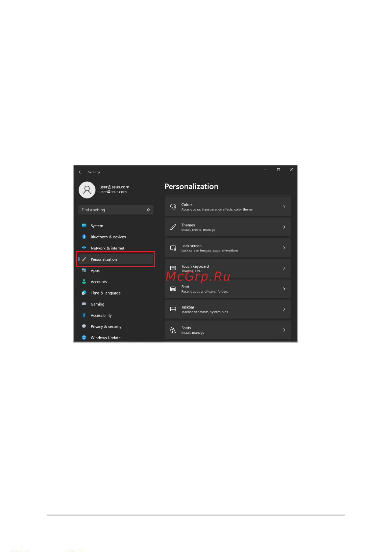Open the Accounts category

[x=116, y=281]
